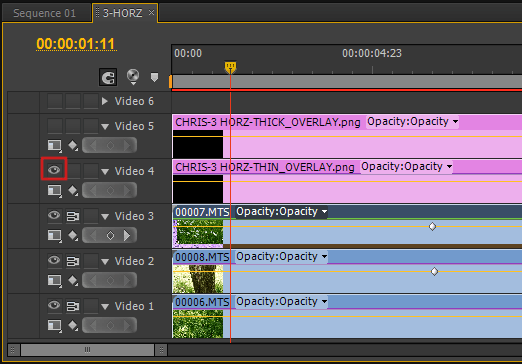
Task: Click the Set Unnumbered Marker icon
Action: pyautogui.click(x=154, y=77)
